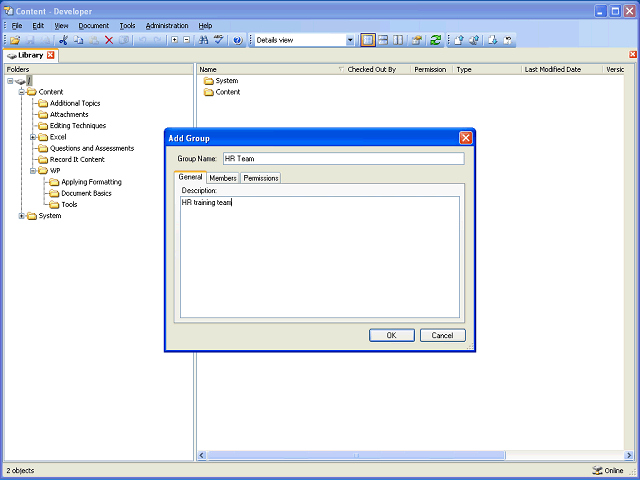Viewport: 640px width, 480px height.
Task: Expand the System folder in tree
Action: click(21, 216)
